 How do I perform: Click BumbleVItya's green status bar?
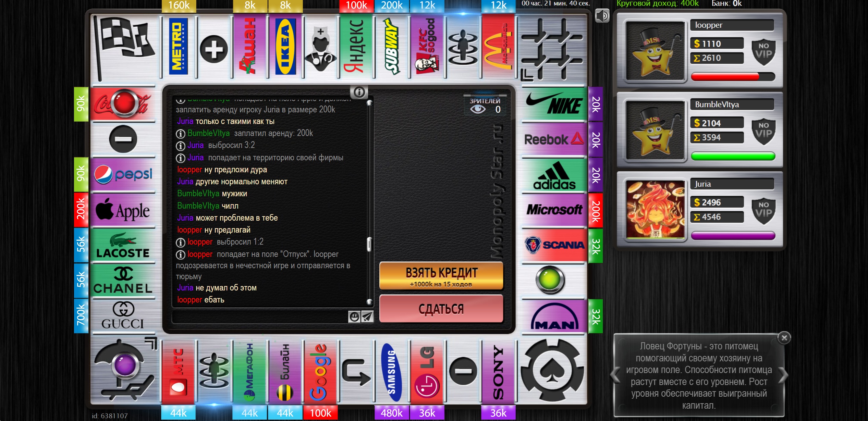click(733, 156)
